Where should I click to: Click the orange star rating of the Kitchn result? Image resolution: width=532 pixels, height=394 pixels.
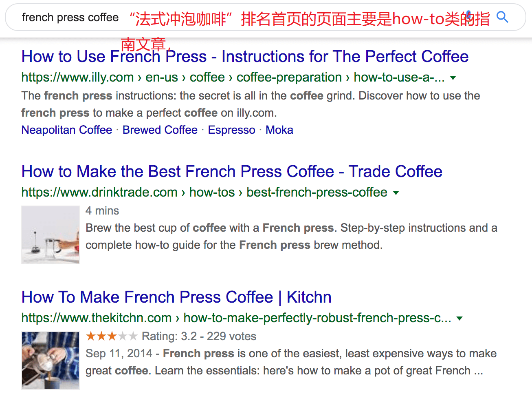(112, 336)
